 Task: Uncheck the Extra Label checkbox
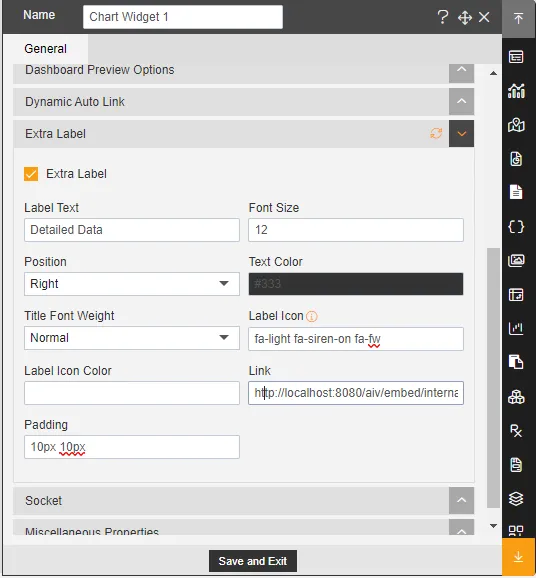[31, 174]
